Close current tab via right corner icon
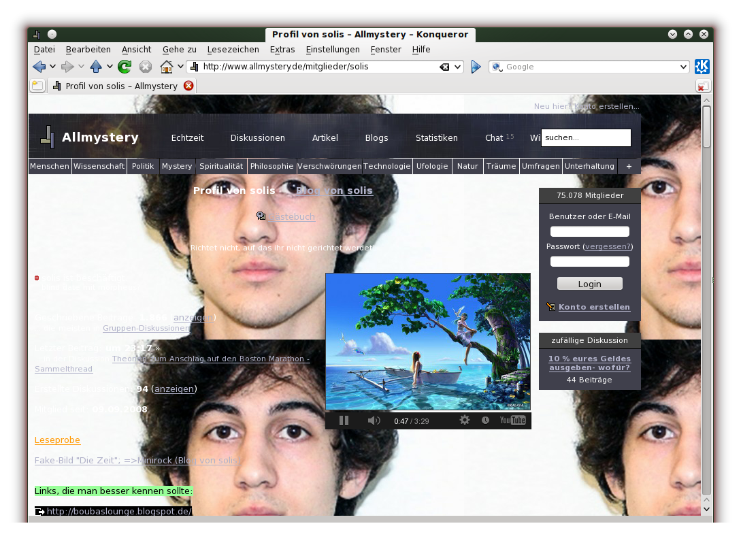This screenshot has width=741, height=560. [703, 86]
